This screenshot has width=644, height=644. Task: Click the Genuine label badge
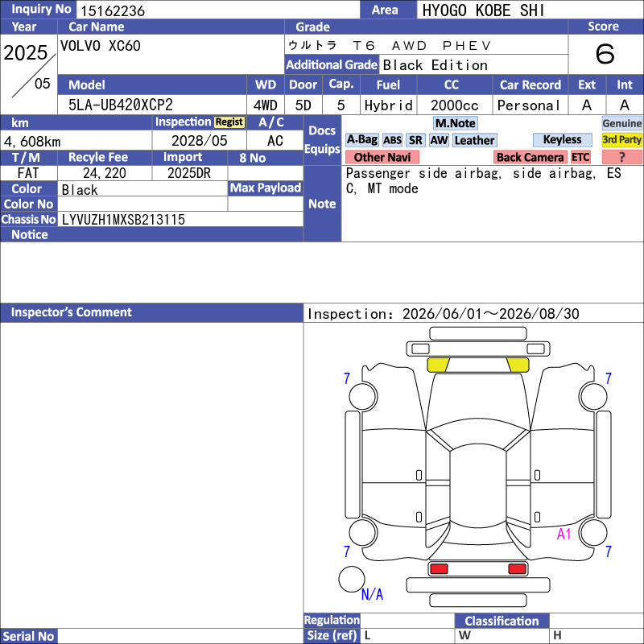coord(621,123)
